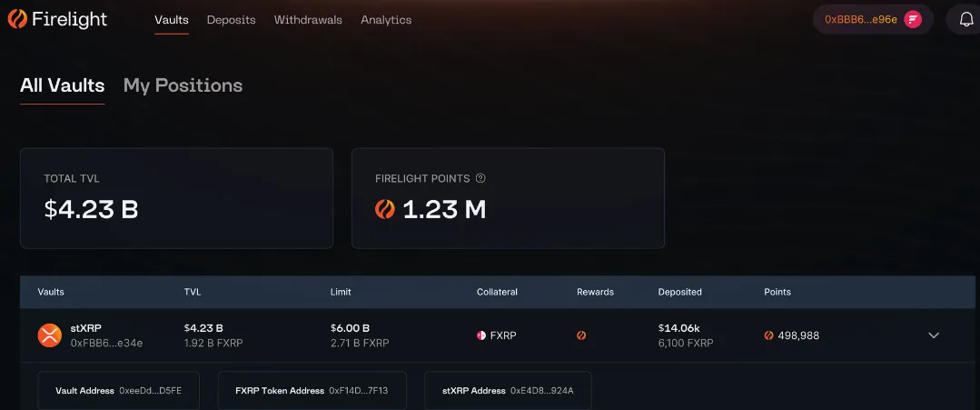980x410 pixels.
Task: Click the Firelight Points info icon
Action: click(480, 178)
